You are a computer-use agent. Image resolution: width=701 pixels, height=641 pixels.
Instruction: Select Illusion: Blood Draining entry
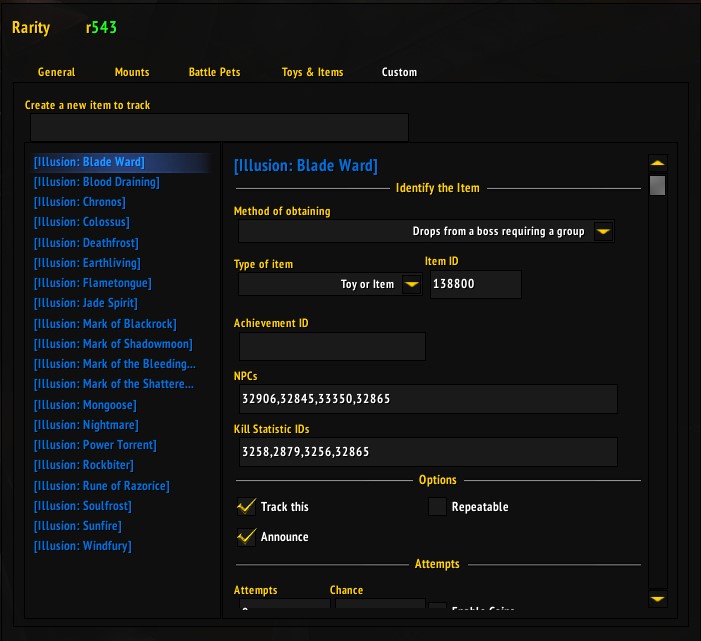(x=97, y=182)
